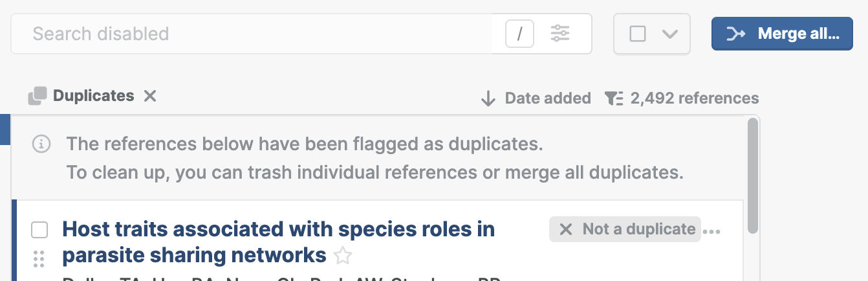Tick the select-all checkbox in toolbar
868x281 pixels.
point(638,34)
